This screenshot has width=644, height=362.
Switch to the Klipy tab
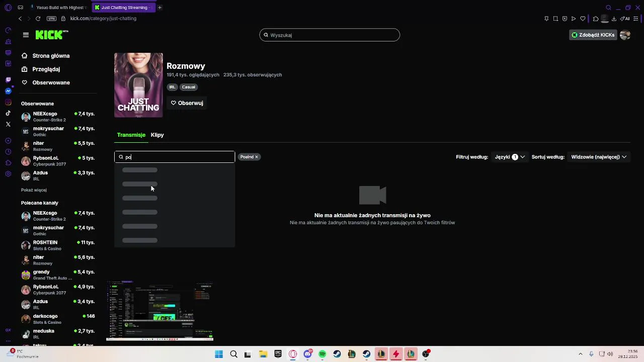point(157,135)
